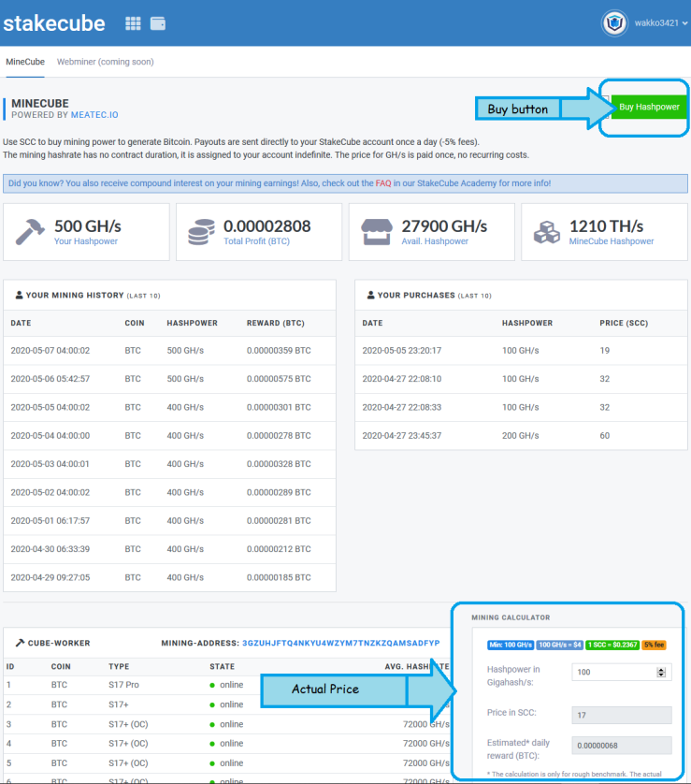Open Webminer (coming soon) tab
This screenshot has height=784, width=691.
tap(106, 62)
